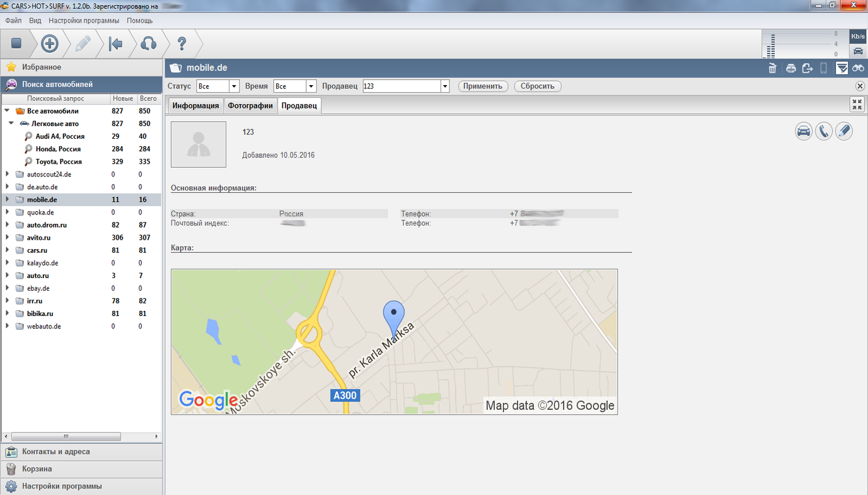Screen dimensions: 868x495
Task: Click the stop search square button
Action: [x=16, y=44]
